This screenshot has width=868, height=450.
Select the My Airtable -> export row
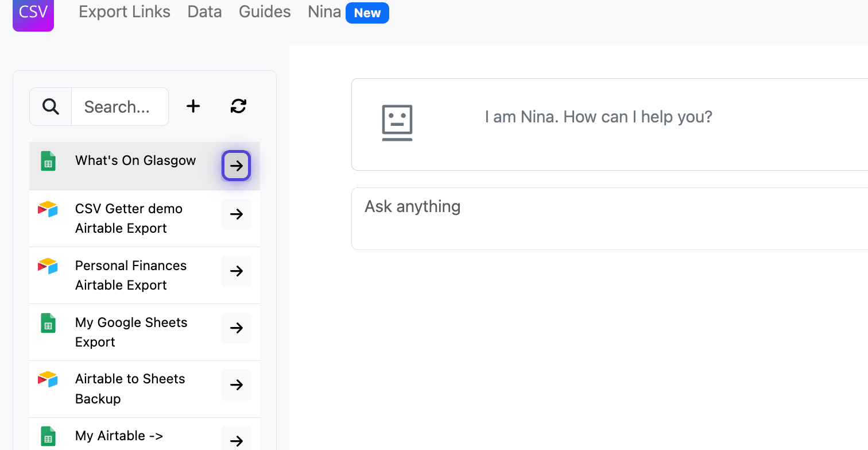pyautogui.click(x=145, y=435)
